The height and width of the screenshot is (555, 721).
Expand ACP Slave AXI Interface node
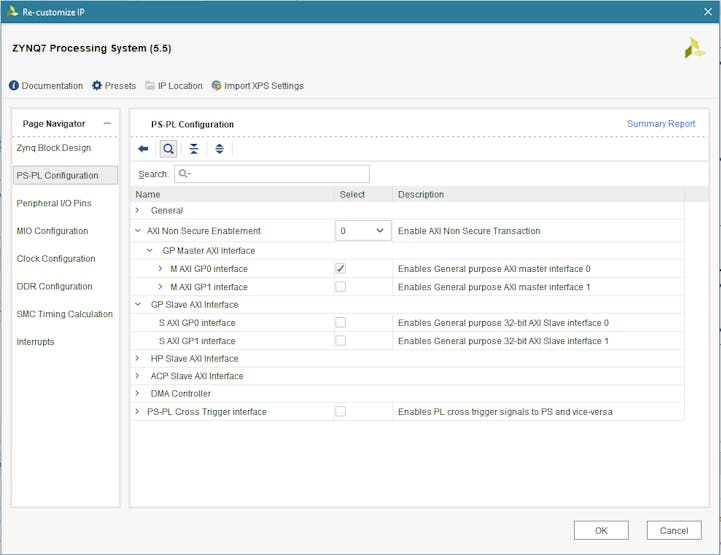(137, 376)
